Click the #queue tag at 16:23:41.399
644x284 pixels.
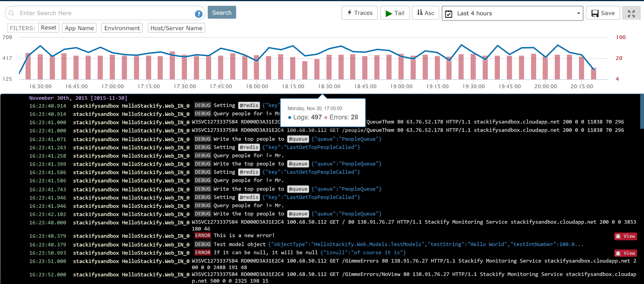click(298, 164)
